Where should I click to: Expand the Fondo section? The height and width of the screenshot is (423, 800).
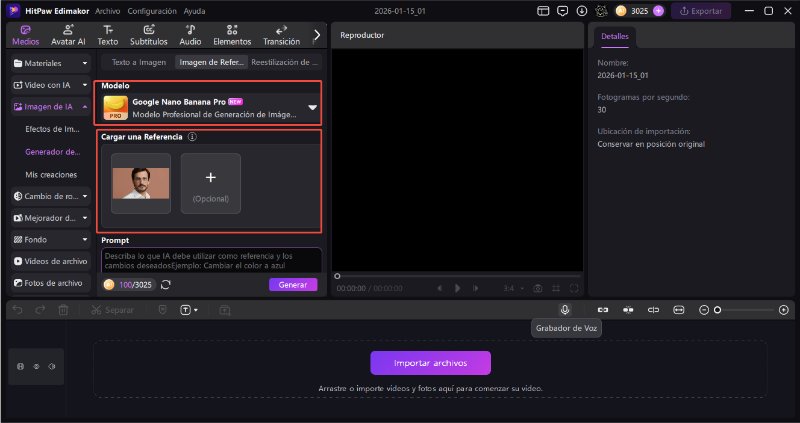(51, 239)
